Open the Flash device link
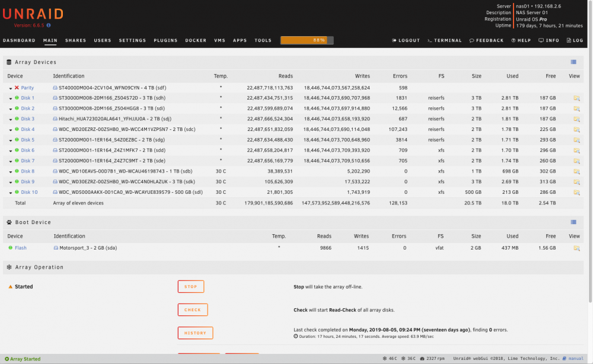This screenshot has height=364, width=593. pos(21,248)
